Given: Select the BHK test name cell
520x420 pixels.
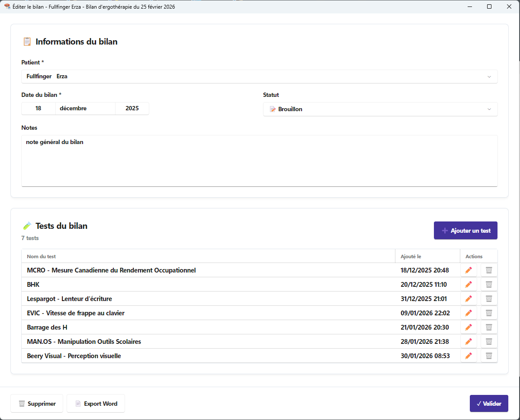Looking at the screenshot, I should coord(33,285).
